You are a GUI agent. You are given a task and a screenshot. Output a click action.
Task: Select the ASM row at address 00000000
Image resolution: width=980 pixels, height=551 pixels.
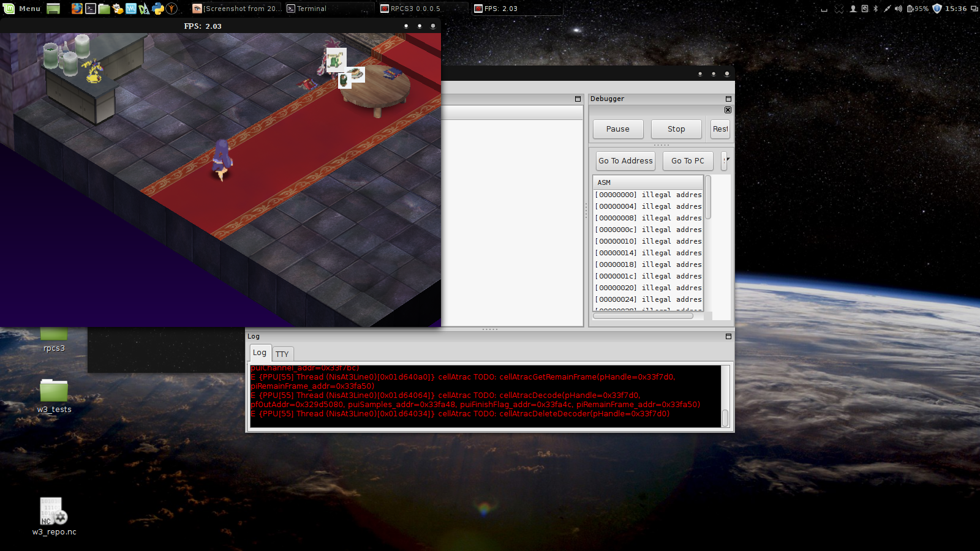pyautogui.click(x=648, y=195)
